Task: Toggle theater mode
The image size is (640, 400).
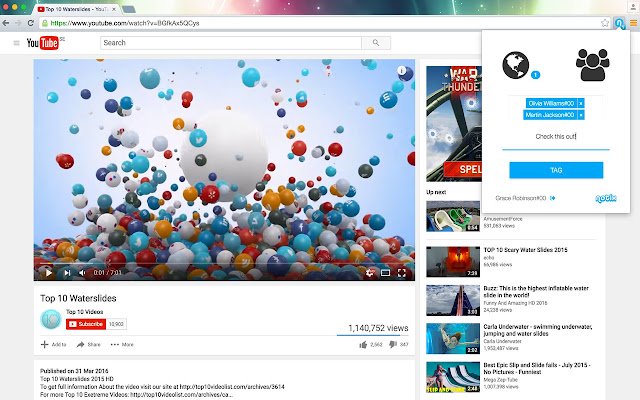Action: pyautogui.click(x=385, y=273)
